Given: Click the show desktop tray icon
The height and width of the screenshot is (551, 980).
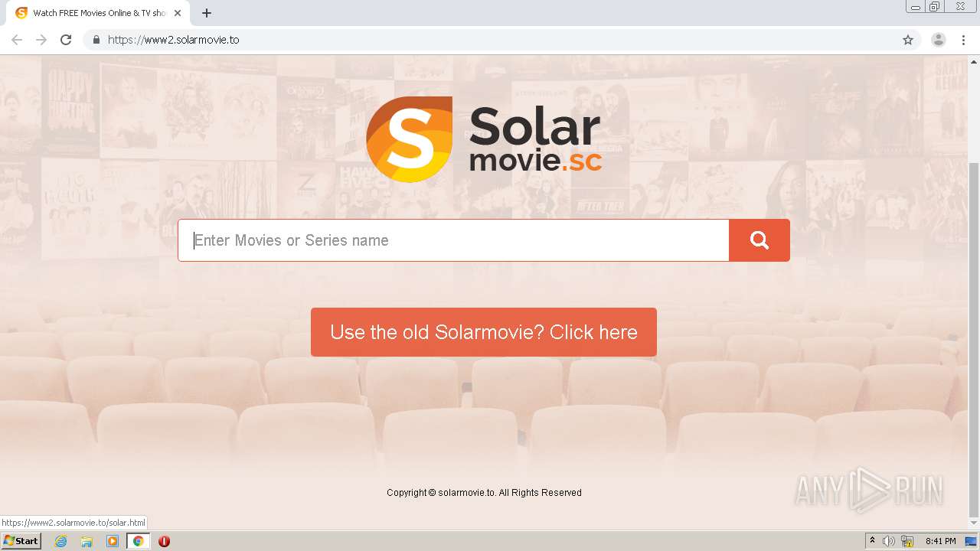Looking at the screenshot, I should point(971,541).
